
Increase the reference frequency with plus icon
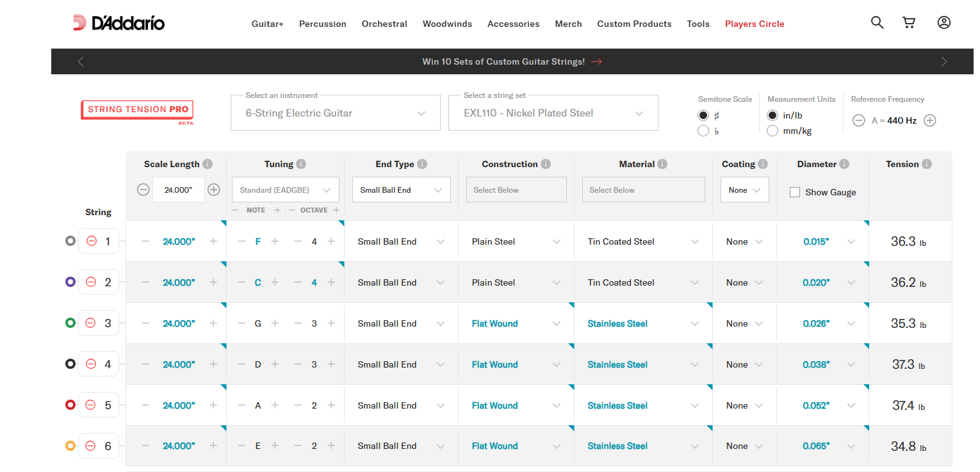930,120
